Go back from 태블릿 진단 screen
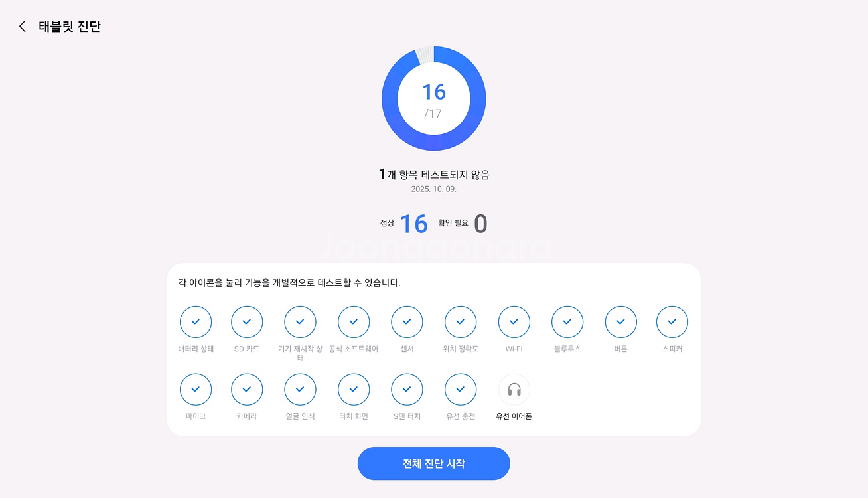The width and height of the screenshot is (868, 498). click(x=23, y=27)
